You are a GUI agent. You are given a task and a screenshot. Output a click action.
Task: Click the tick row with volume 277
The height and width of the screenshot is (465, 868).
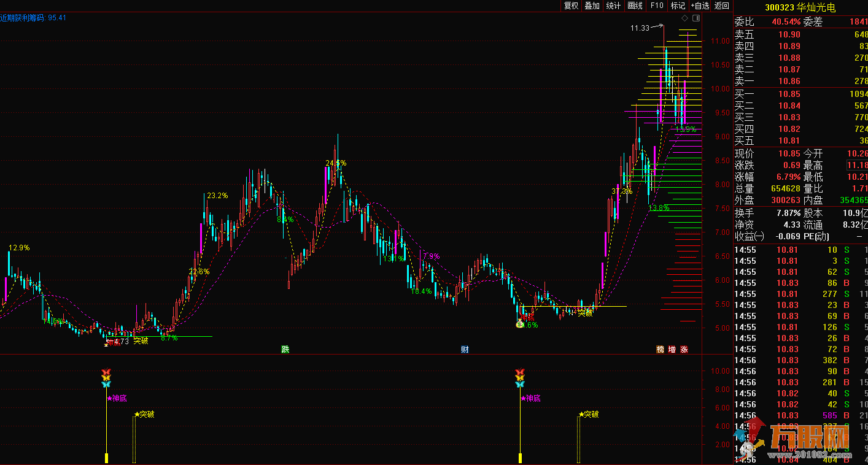click(801, 294)
